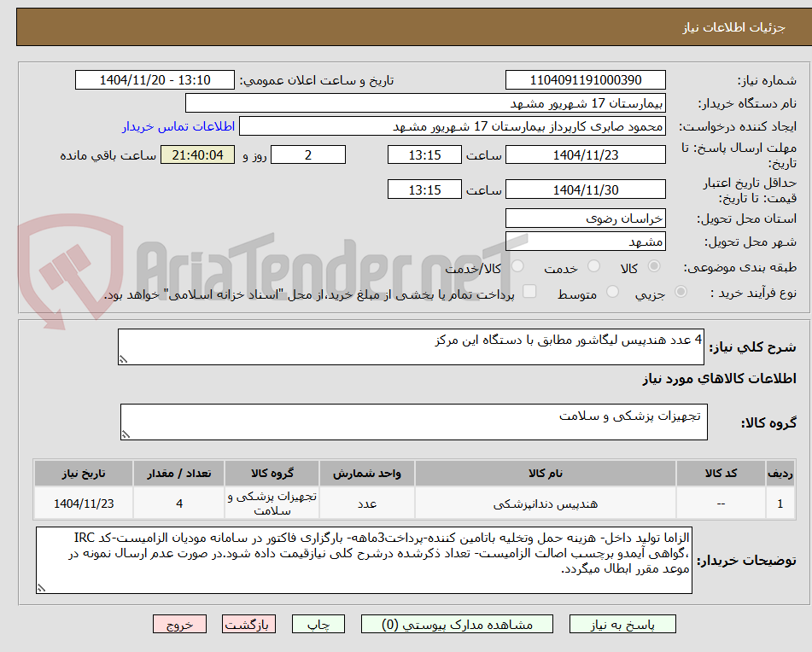Click the heading اطلاعات کالاهای مورد نیاز
The image size is (812, 652).
coord(719,379)
